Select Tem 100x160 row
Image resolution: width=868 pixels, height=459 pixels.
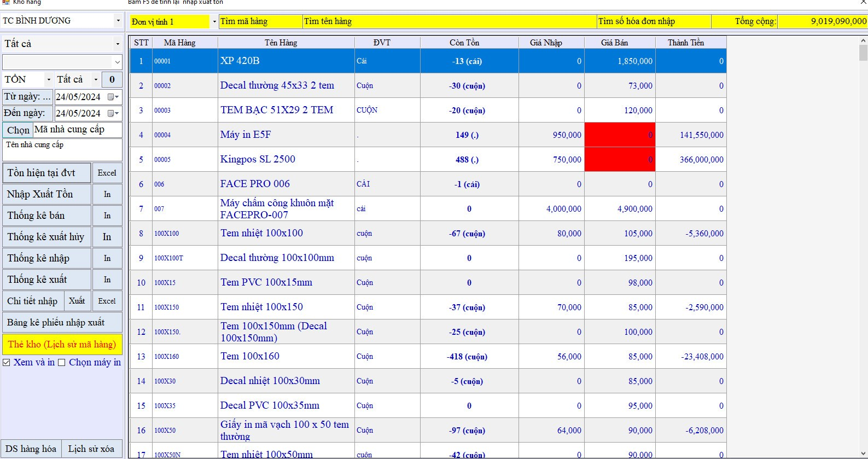pos(428,356)
